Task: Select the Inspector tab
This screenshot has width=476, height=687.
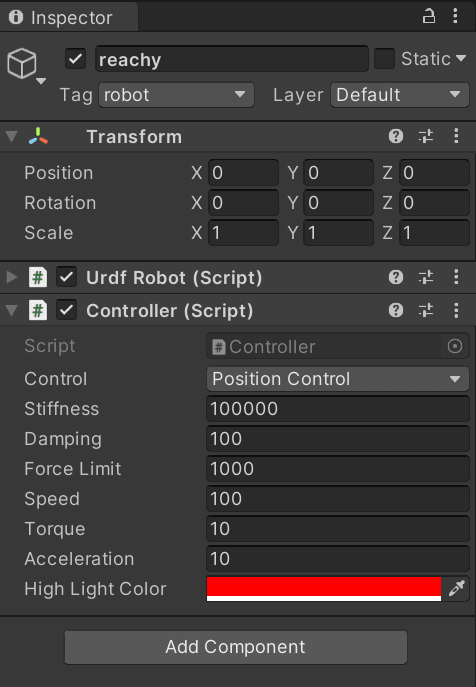Action: coord(69,18)
